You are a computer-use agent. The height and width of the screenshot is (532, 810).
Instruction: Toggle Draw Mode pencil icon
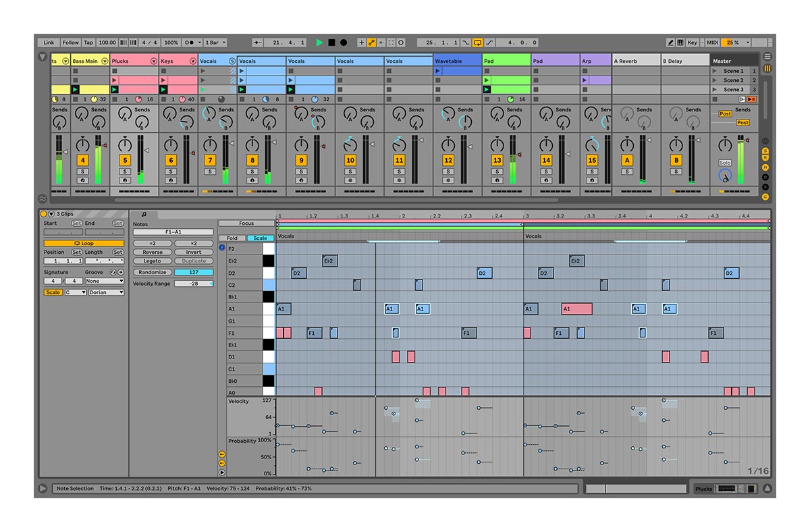pyautogui.click(x=670, y=43)
